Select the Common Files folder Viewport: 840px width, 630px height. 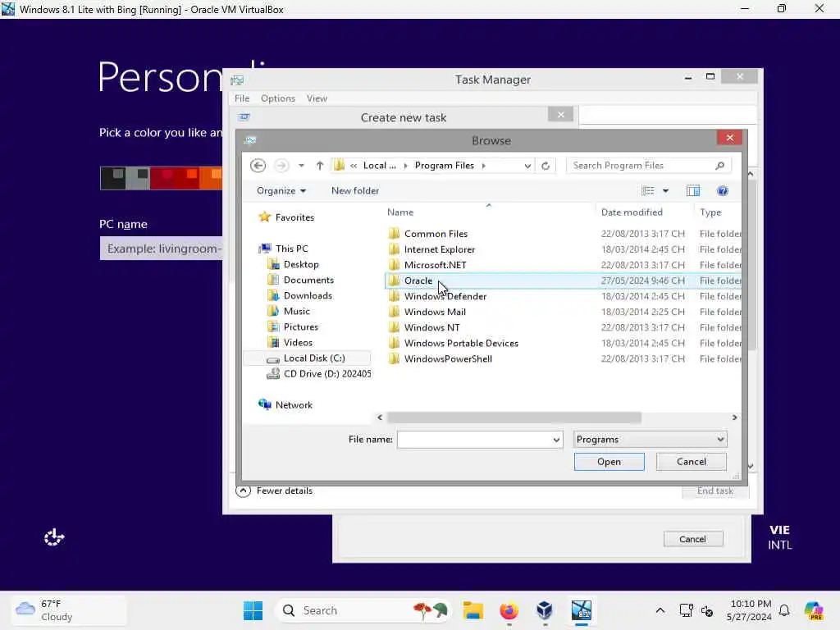[x=436, y=234]
